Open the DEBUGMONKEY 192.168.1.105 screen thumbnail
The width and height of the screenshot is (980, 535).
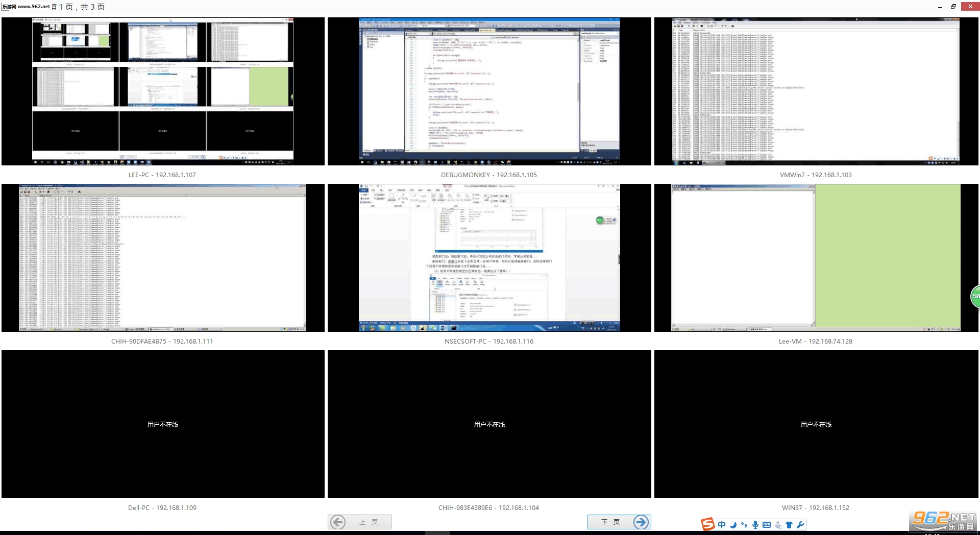coord(489,91)
